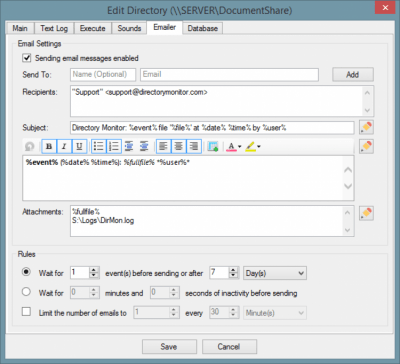Click the eraser icon beside formatting toolbar
400x364 pixels.
pyautogui.click(x=366, y=146)
